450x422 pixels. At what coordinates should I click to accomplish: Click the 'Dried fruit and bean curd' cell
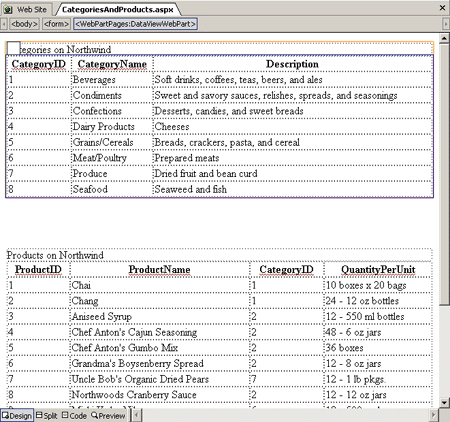[x=293, y=174]
